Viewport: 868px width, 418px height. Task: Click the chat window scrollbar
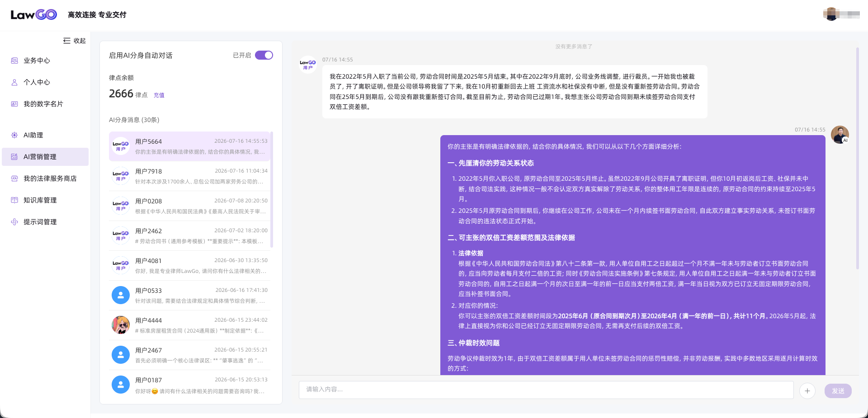pyautogui.click(x=857, y=158)
